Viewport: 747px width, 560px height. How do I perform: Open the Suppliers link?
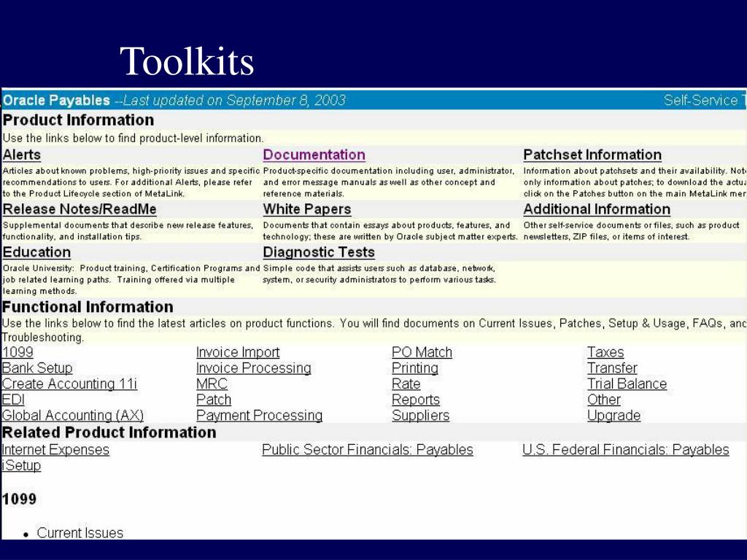(x=421, y=415)
